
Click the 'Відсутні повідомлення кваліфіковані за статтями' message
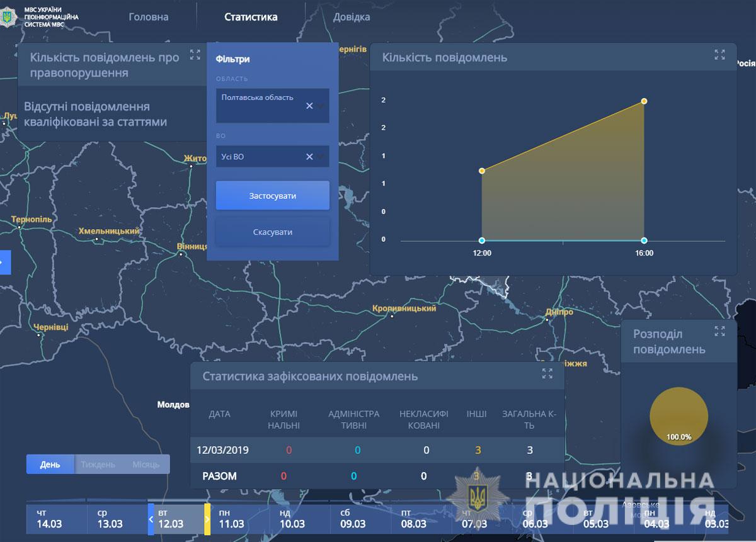coord(96,114)
